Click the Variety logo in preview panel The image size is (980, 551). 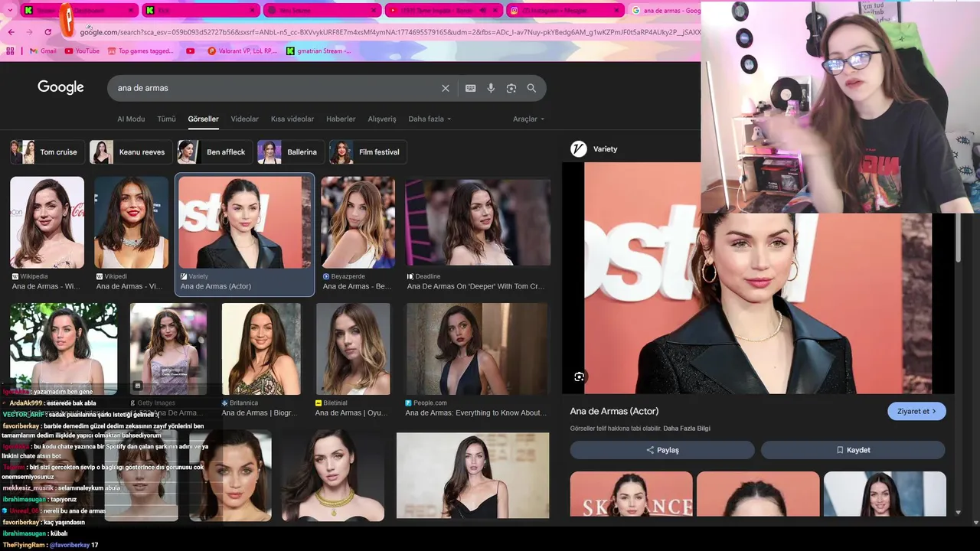(579, 149)
